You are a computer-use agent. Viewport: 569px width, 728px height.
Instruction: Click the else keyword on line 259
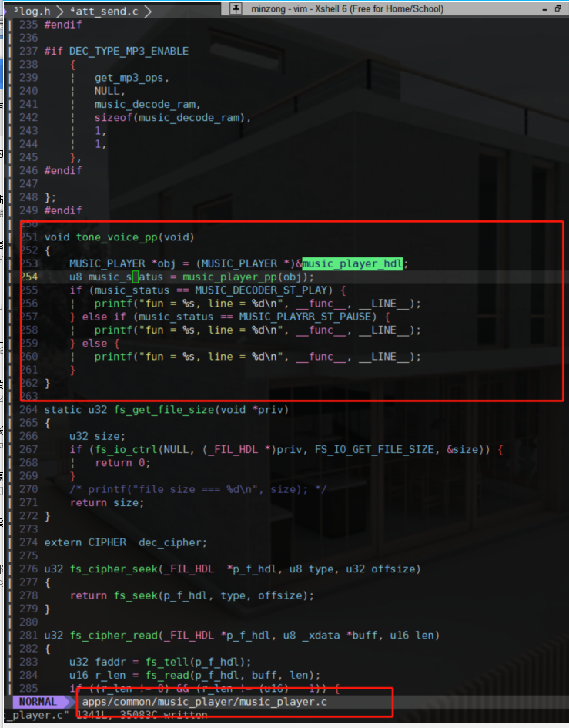95,343
